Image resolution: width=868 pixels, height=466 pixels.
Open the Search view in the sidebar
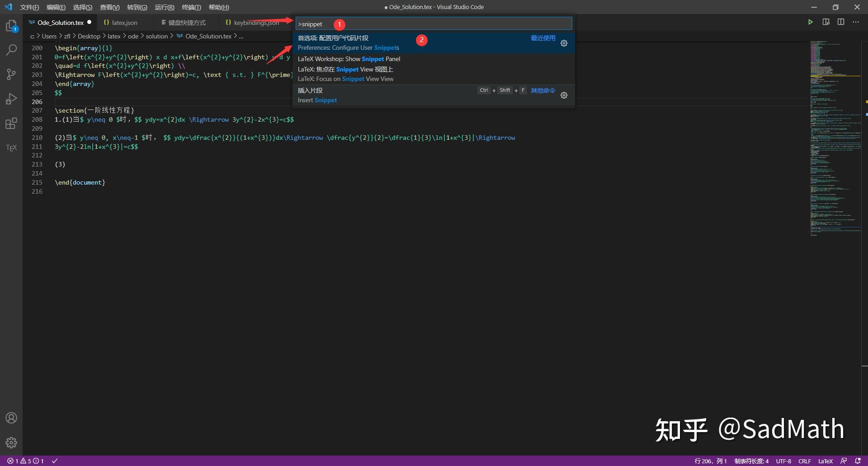11,50
